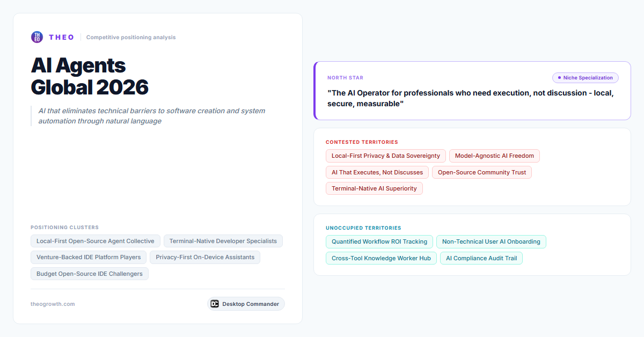
Task: Click the THEO circular logo icon
Action: tap(37, 37)
